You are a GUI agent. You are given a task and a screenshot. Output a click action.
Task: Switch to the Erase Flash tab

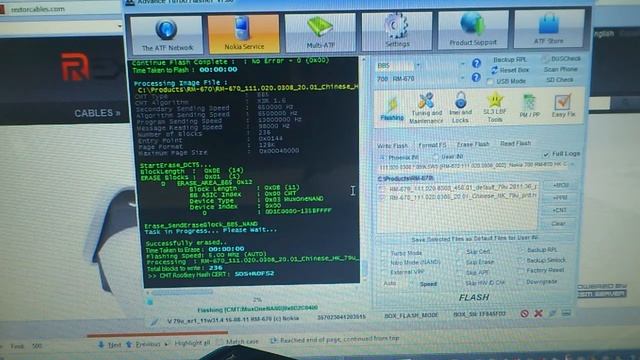click(473, 144)
